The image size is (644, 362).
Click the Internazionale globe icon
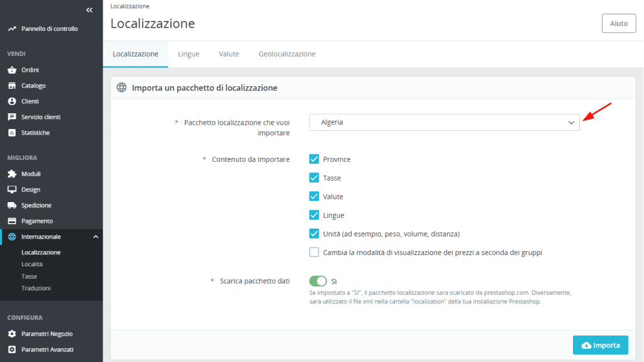point(12,237)
